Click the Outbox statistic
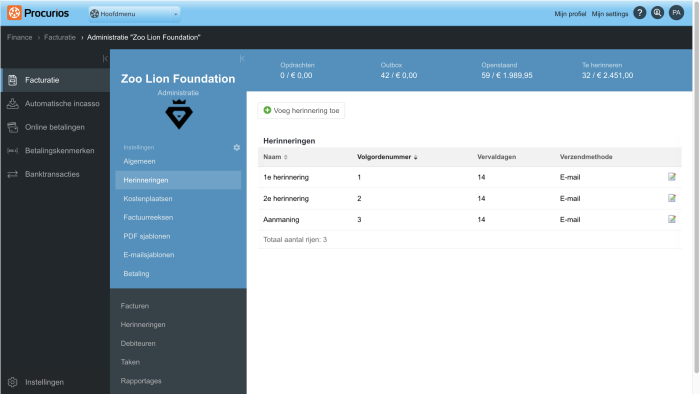 [399, 71]
